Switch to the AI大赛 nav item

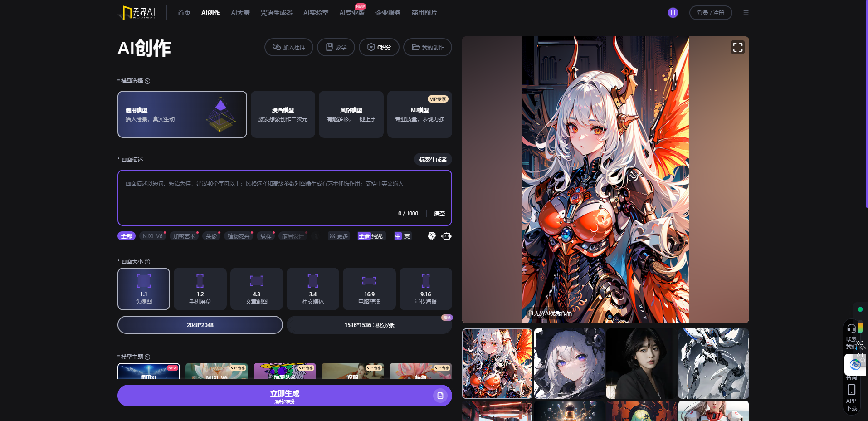[240, 12]
